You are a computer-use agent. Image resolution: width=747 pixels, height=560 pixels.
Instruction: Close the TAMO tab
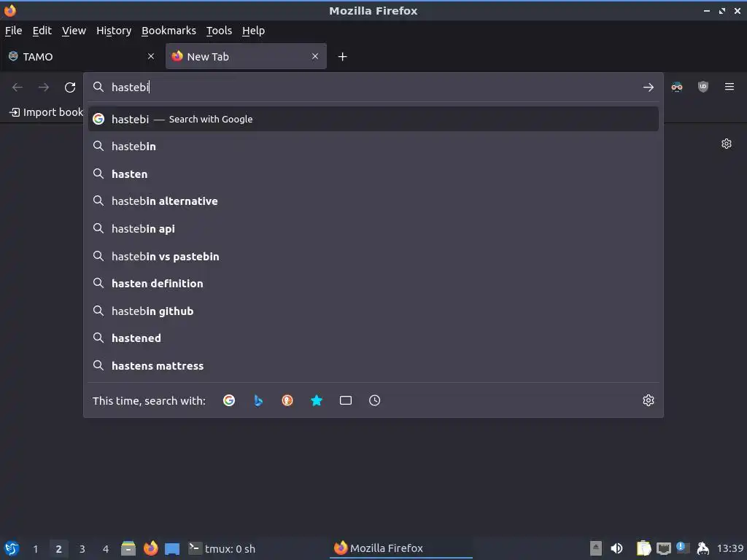(x=151, y=56)
